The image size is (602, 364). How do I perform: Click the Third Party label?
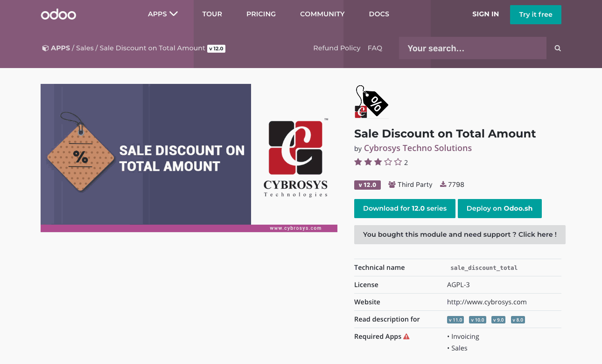[415, 185]
